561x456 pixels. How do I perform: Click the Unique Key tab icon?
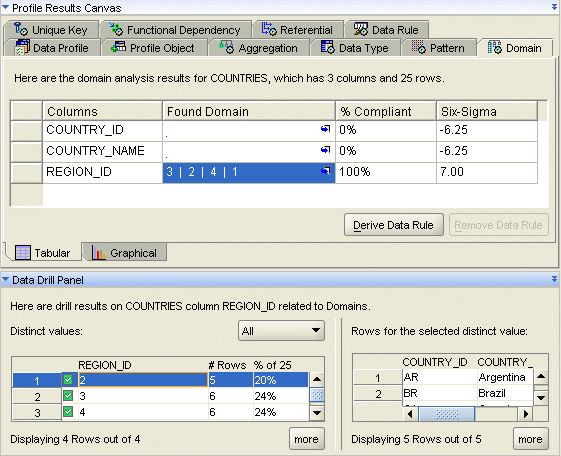21,29
